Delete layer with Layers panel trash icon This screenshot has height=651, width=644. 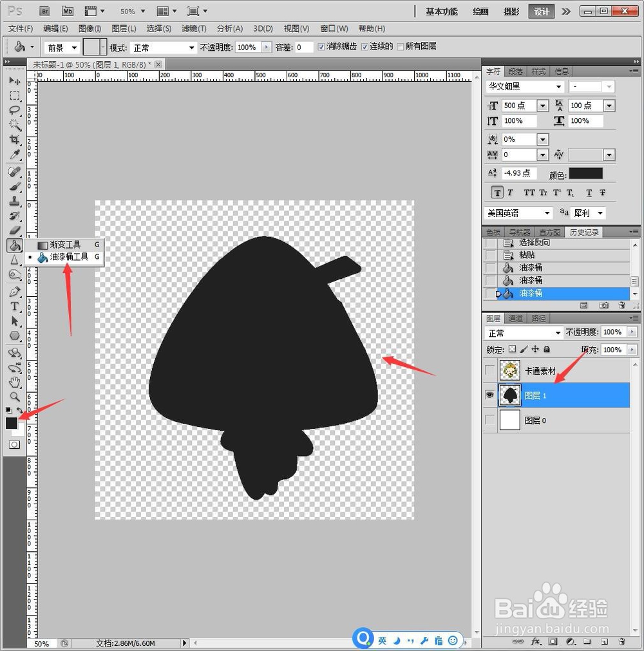(621, 641)
